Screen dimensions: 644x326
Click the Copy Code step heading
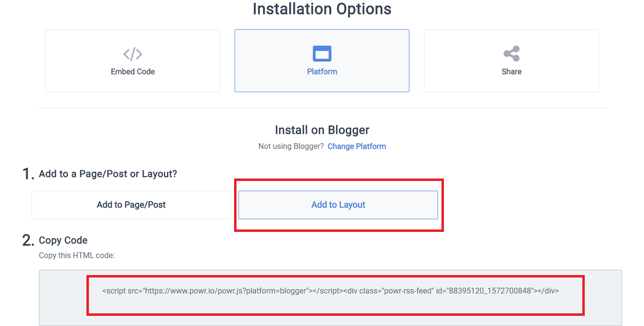[x=63, y=240]
